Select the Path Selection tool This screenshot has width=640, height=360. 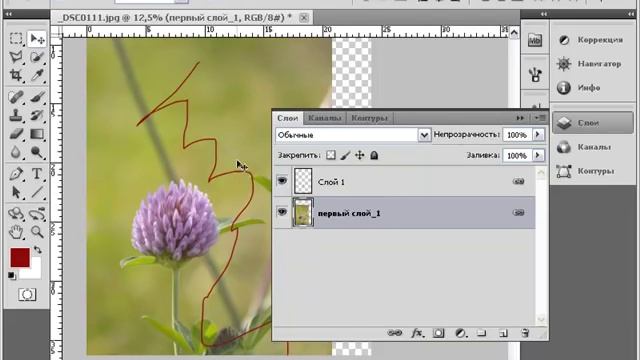point(16,192)
